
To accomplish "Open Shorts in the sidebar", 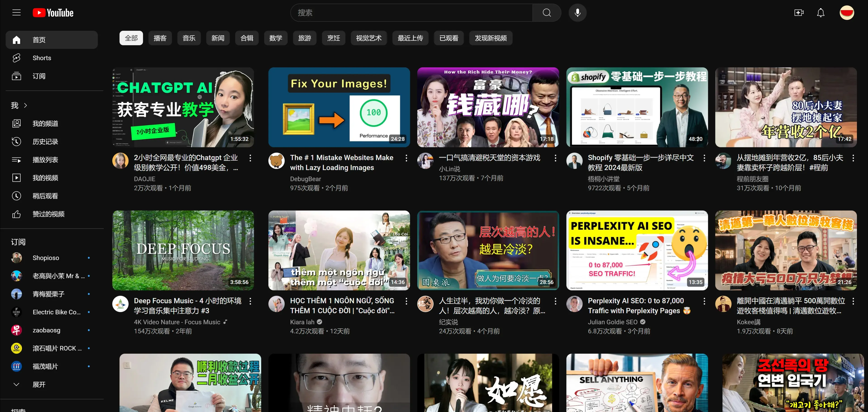I will pos(52,58).
